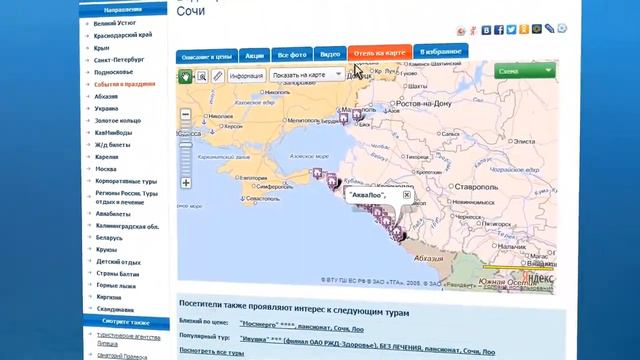Open "События и праздники" red link

(x=124, y=84)
